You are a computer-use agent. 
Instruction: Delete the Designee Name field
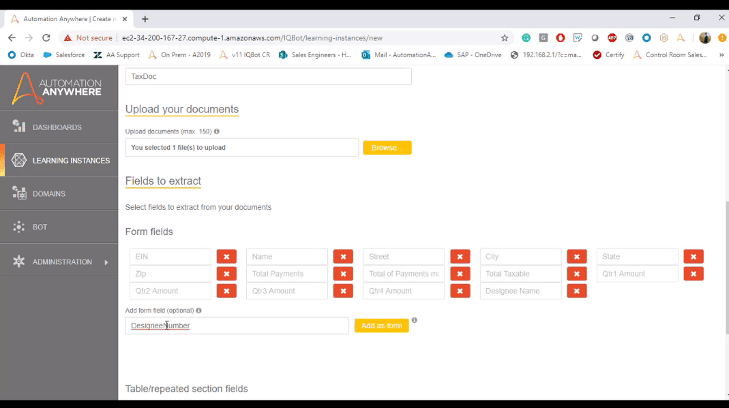coord(577,291)
